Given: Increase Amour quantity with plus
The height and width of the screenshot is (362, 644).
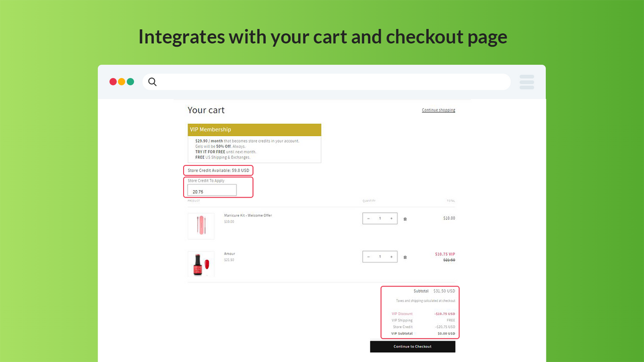Looking at the screenshot, I should tap(391, 256).
